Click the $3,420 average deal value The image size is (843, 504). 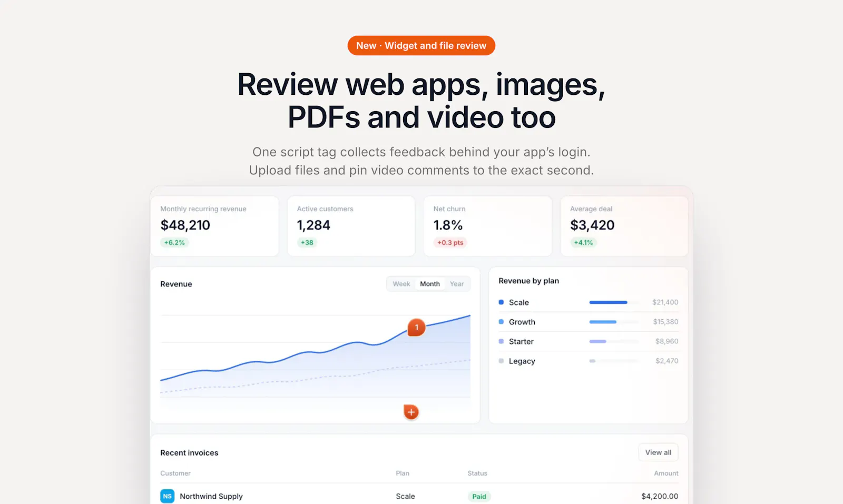592,225
